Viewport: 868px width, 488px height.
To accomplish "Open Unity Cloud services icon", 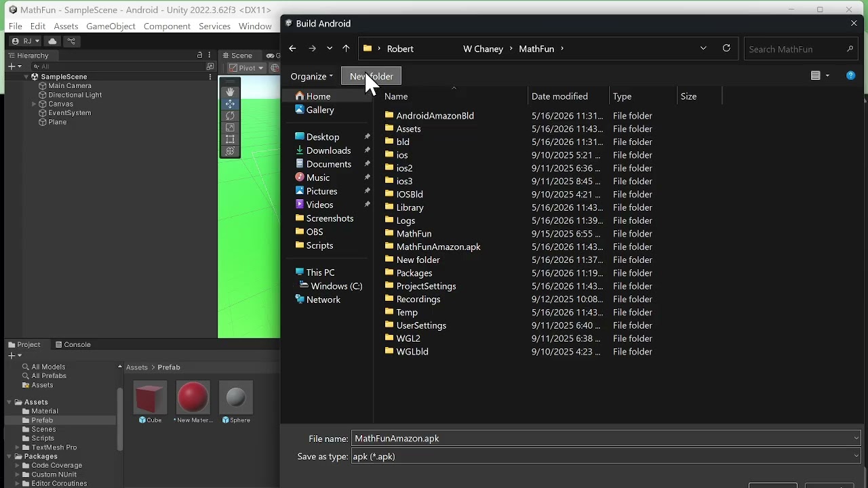I will 52,41.
